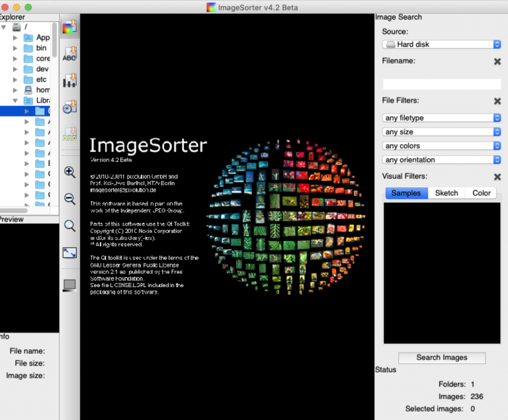Viewport: 508px width, 420px height.
Task: Expand the dev folder arrow
Action: point(15,69)
